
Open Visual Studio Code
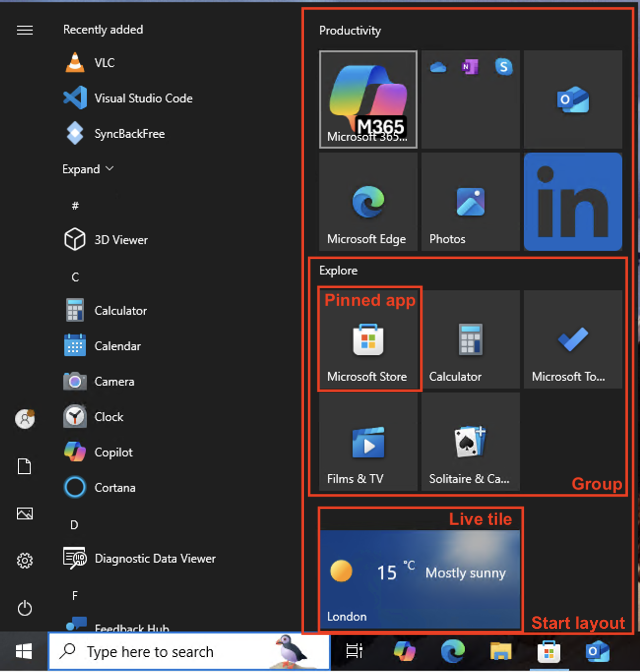pyautogui.click(x=143, y=98)
